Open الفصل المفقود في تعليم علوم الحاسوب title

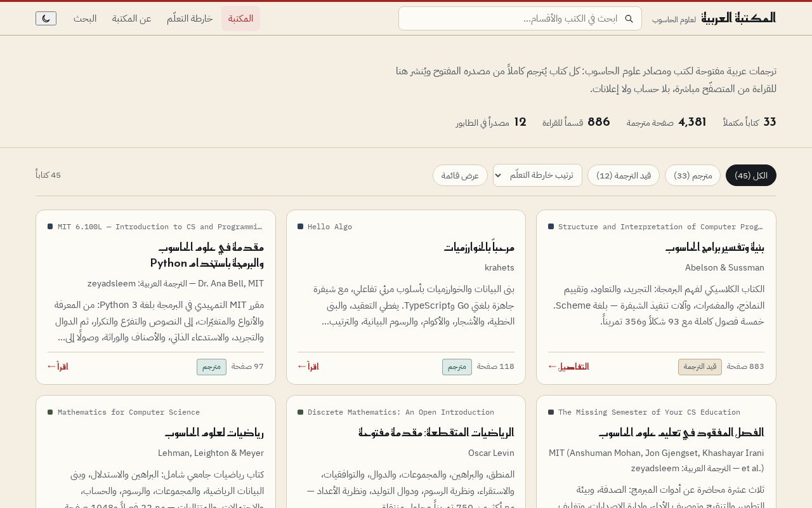pos(681,432)
